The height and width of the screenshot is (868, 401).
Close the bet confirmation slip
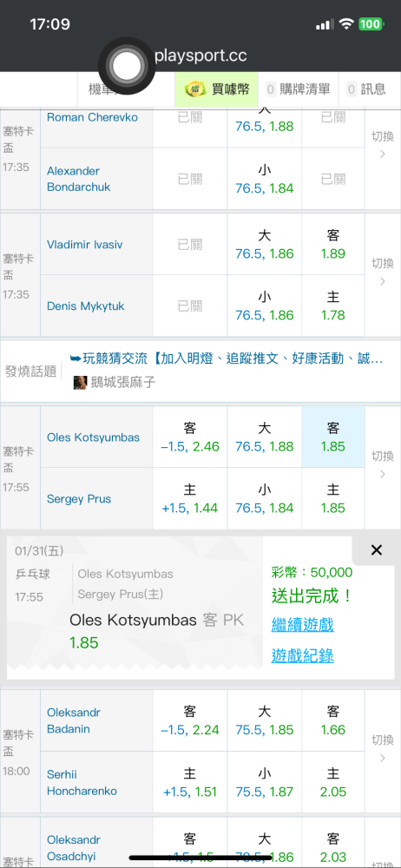pyautogui.click(x=376, y=549)
